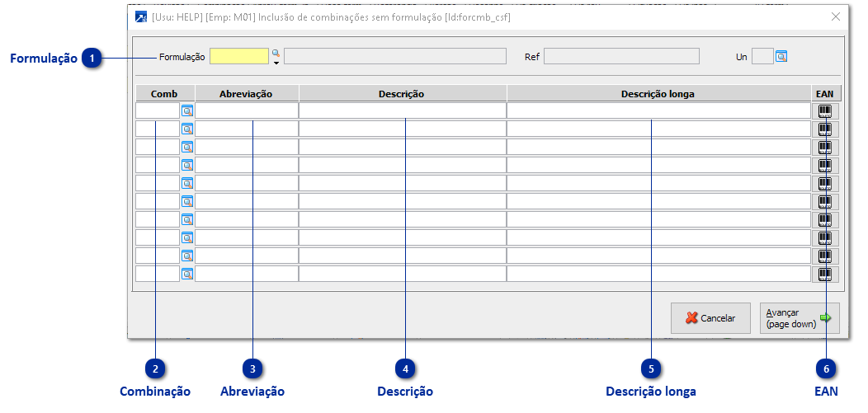This screenshot has width=868, height=413.
Task: Click the EAN barcode icon in seventh row
Action: click(x=825, y=219)
